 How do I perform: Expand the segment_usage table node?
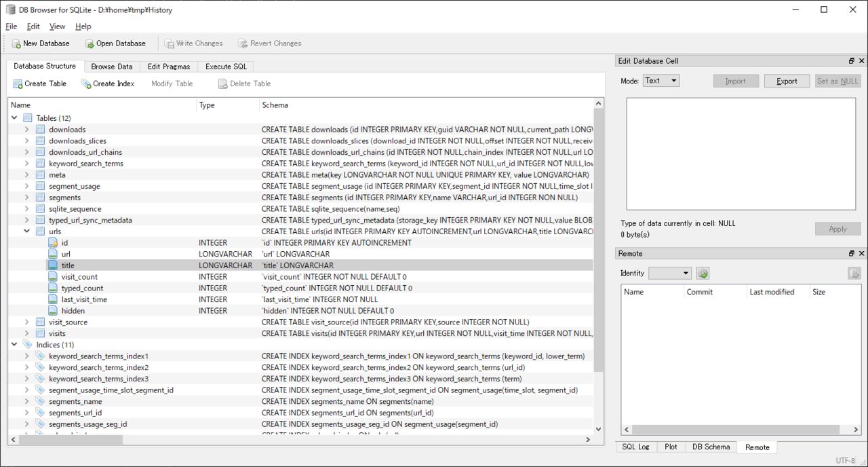point(27,186)
